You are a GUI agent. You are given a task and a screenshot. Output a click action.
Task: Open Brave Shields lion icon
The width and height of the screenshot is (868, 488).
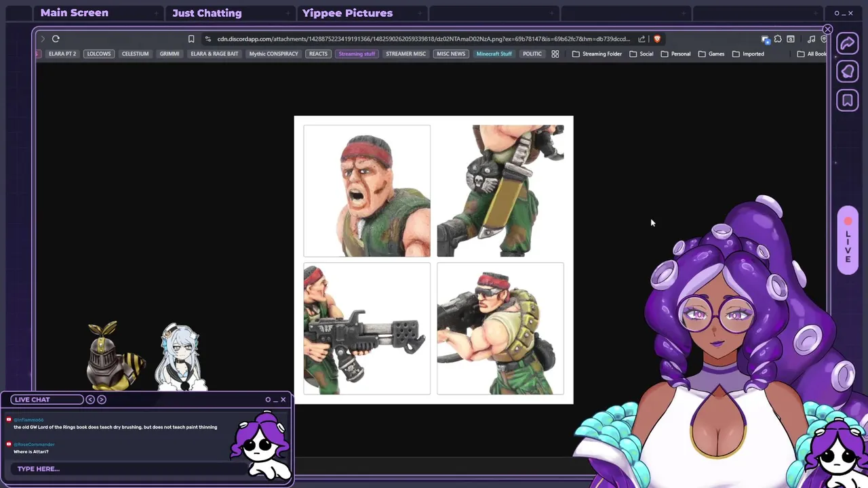click(x=656, y=39)
